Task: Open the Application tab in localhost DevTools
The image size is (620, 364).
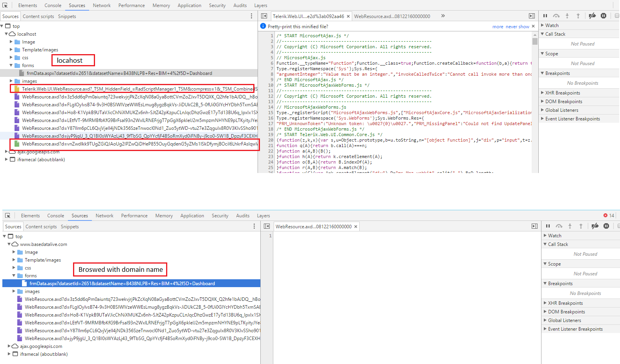Action: tap(189, 5)
